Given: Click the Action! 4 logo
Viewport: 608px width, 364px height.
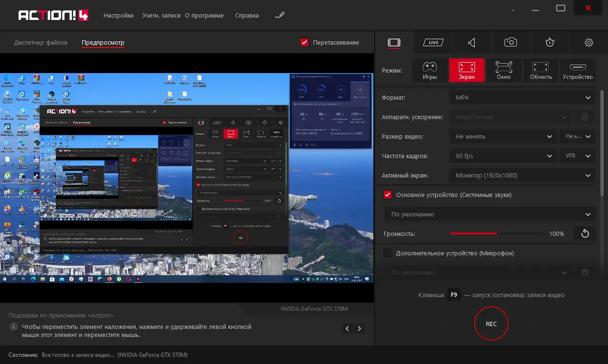Looking at the screenshot, I should click(54, 15).
